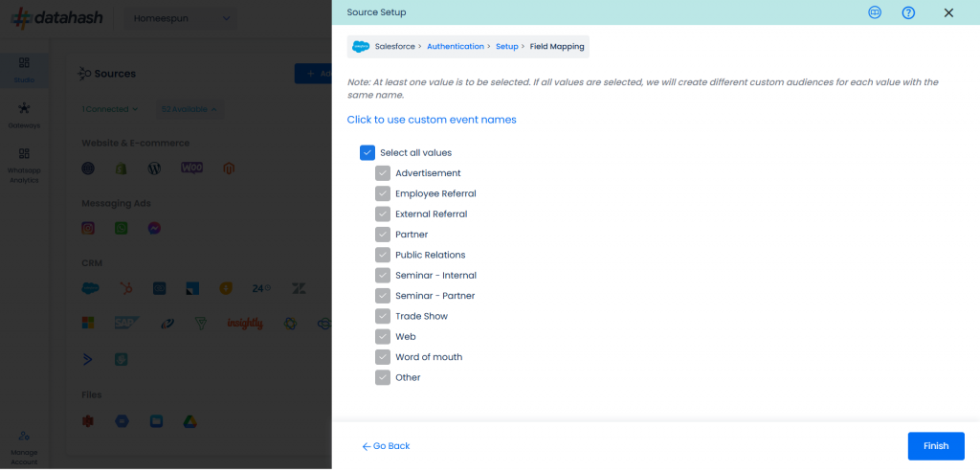Toggle the Trade Show checkbox

click(x=383, y=316)
